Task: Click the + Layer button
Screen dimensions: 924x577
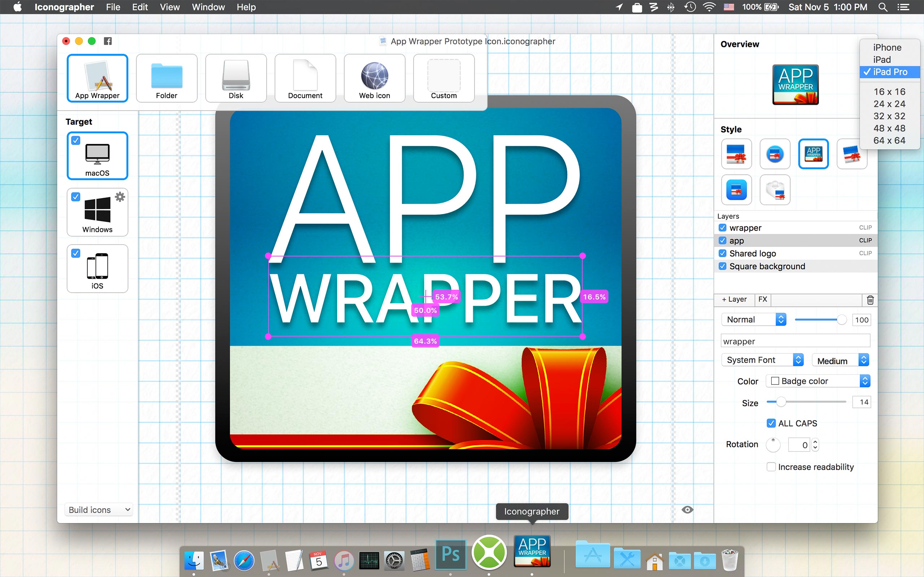Action: [x=734, y=299]
